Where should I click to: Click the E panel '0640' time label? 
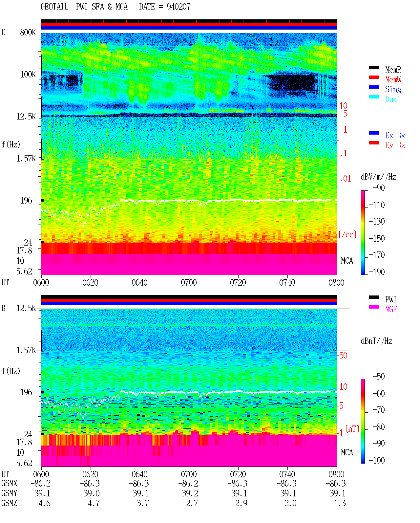click(139, 283)
